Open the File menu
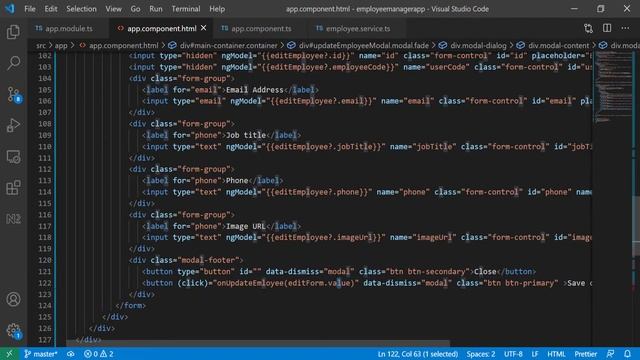The height and width of the screenshot is (360, 640). pos(30,9)
